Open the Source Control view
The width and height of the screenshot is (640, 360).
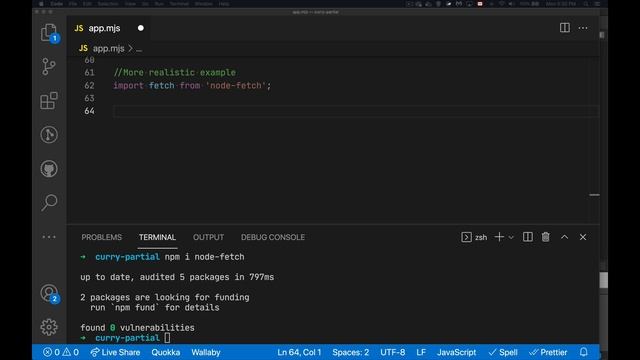click(x=49, y=67)
